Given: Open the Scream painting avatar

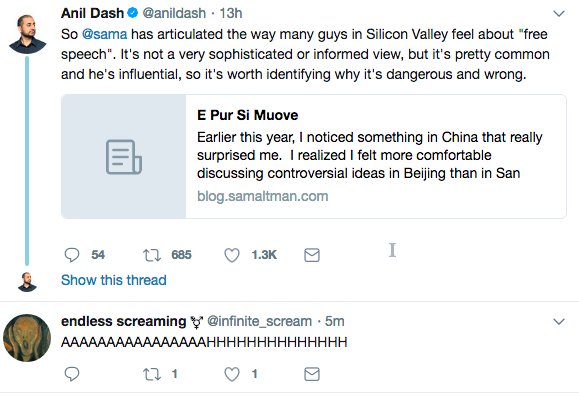Looking at the screenshot, I should (x=27, y=338).
